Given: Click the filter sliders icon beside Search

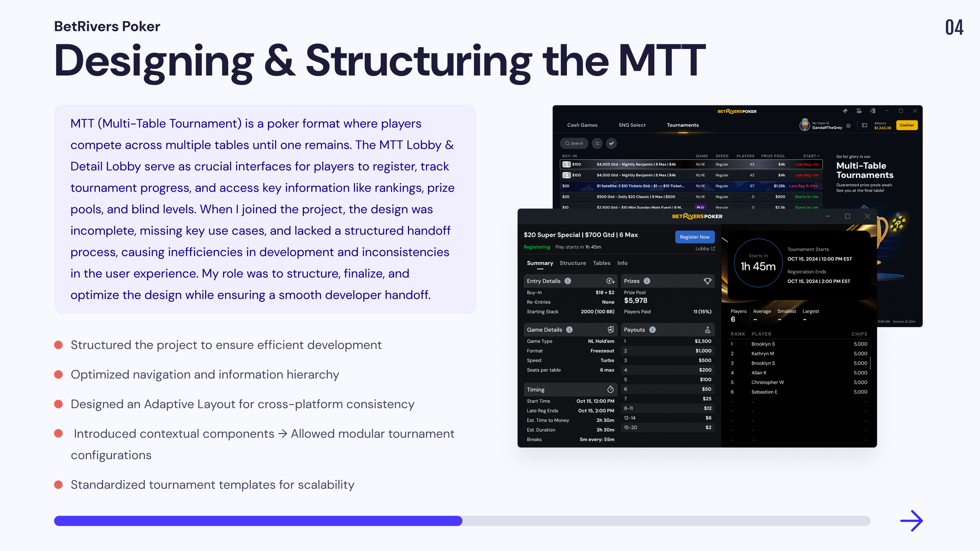Looking at the screenshot, I should [597, 143].
